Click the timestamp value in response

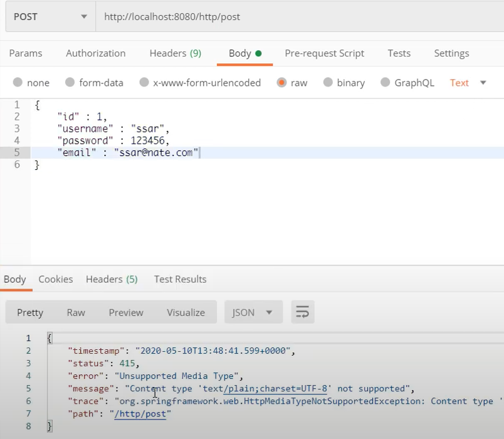coord(213,351)
